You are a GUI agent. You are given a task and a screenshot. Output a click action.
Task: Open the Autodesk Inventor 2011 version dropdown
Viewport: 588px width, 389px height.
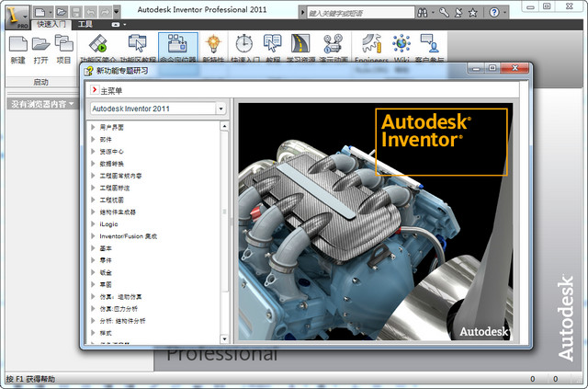tap(221, 109)
